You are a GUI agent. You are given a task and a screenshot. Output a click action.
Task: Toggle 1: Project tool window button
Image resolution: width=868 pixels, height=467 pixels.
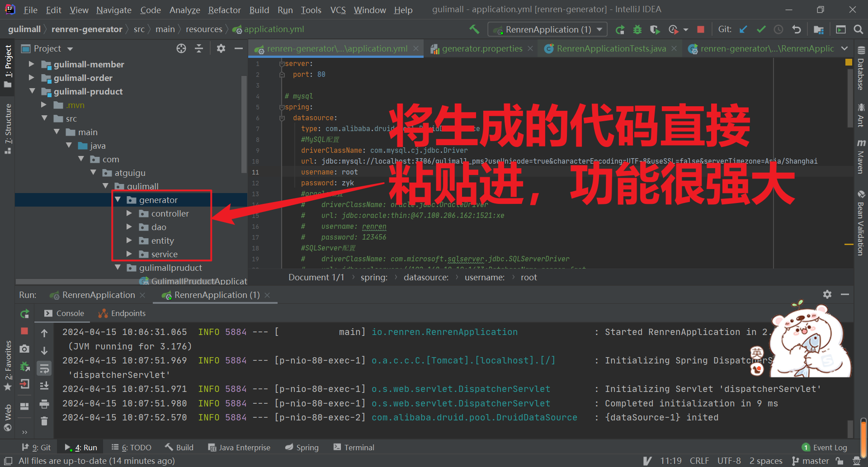coord(8,66)
